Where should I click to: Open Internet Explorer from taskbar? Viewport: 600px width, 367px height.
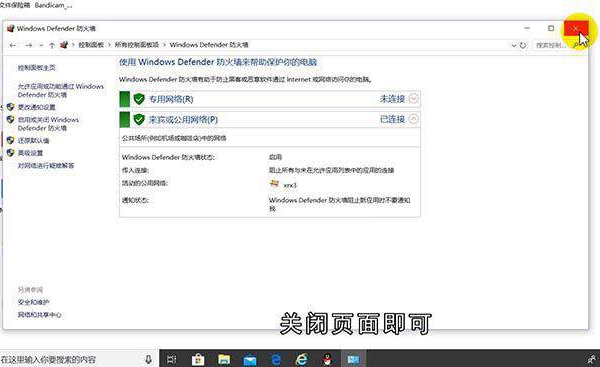302,359
